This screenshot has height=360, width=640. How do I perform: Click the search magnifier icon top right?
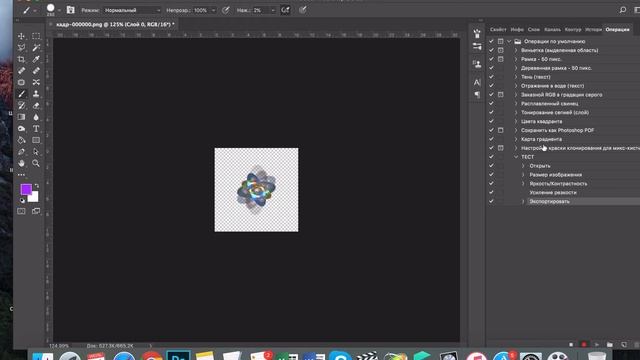(622, 10)
